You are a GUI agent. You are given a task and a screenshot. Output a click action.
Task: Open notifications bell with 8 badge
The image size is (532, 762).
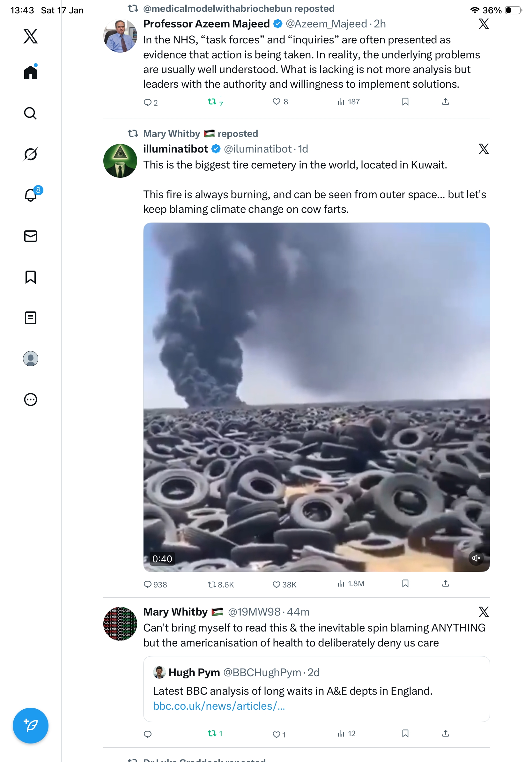31,195
